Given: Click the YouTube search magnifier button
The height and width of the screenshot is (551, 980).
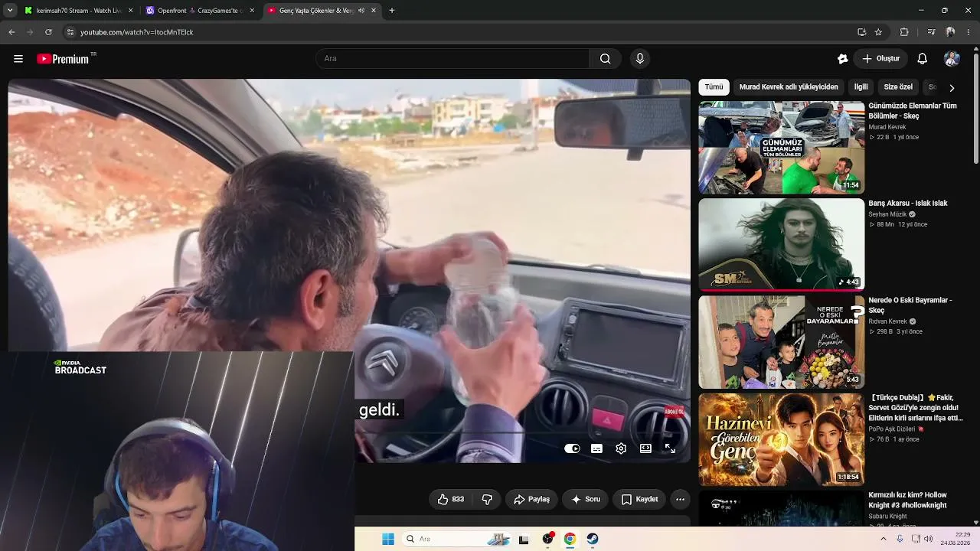Looking at the screenshot, I should [605, 59].
